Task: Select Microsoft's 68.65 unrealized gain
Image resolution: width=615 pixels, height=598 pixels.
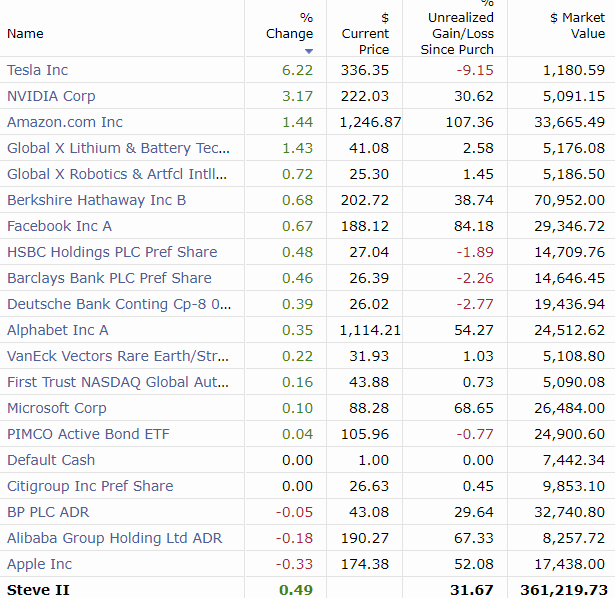Action: pos(474,408)
